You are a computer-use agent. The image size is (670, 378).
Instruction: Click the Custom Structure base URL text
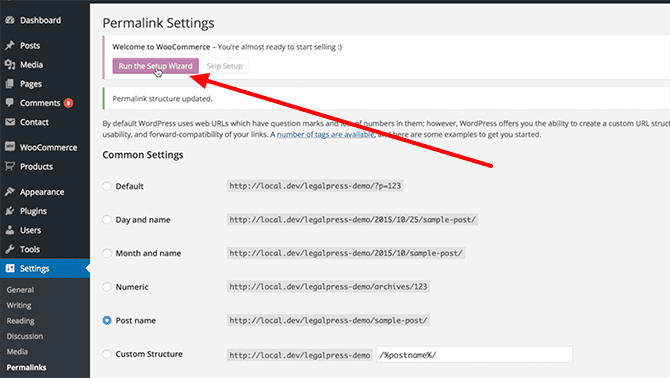pos(300,355)
